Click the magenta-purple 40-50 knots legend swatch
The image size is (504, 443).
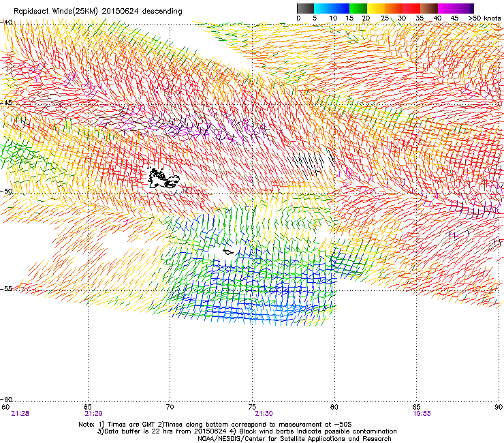click(x=456, y=8)
